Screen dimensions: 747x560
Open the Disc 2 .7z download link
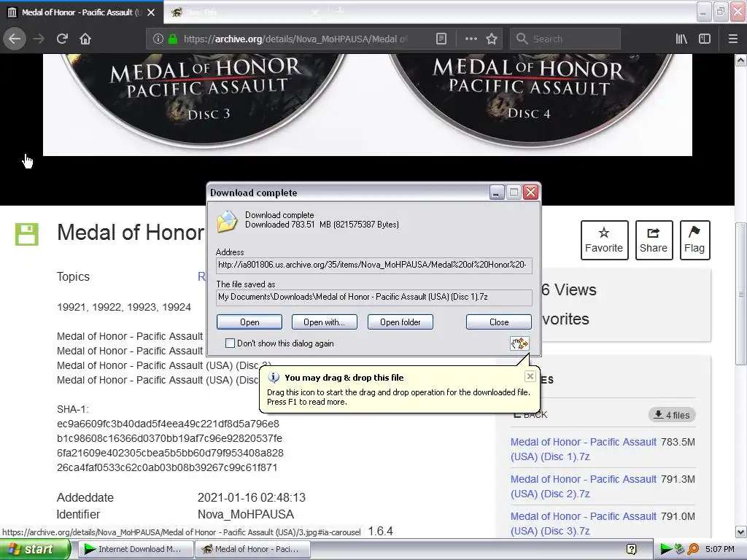tap(583, 486)
